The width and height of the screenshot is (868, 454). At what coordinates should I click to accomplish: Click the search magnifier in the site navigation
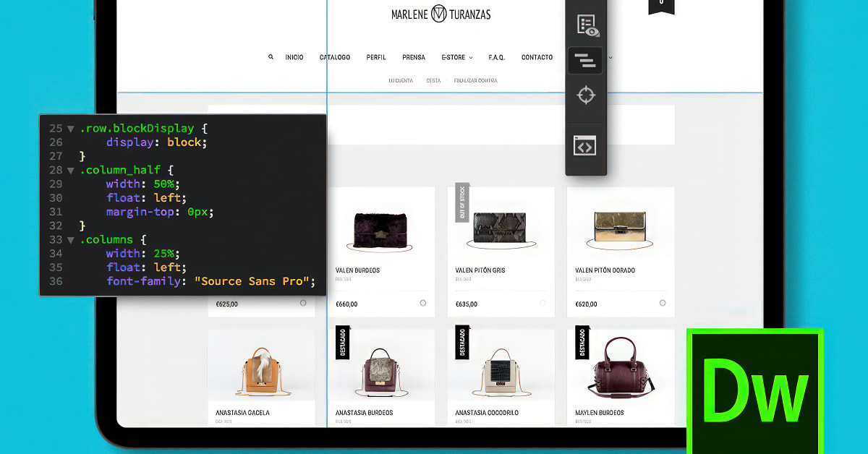[271, 56]
